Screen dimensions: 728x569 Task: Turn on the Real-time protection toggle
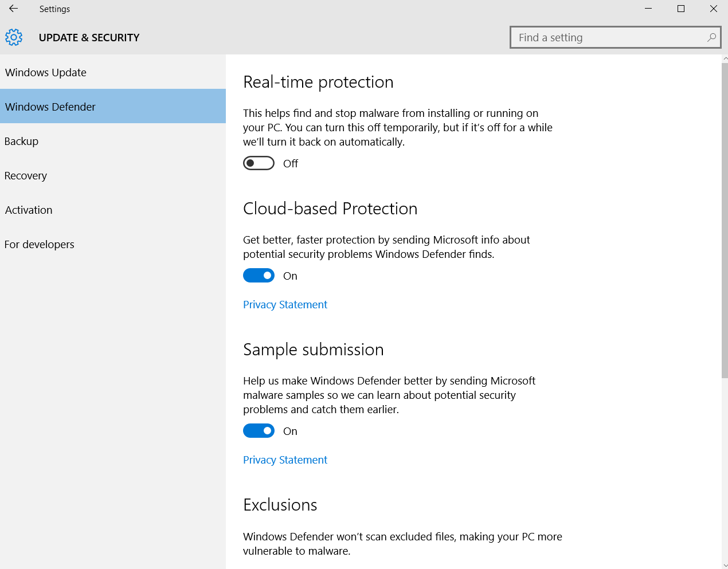pos(259,163)
